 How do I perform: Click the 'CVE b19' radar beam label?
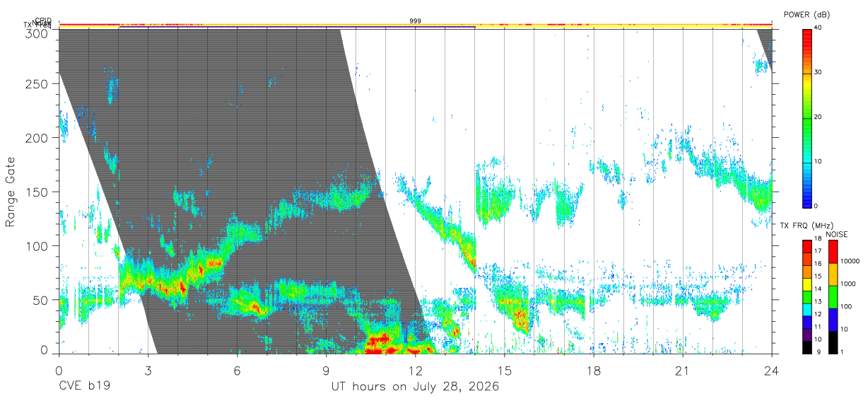click(84, 387)
